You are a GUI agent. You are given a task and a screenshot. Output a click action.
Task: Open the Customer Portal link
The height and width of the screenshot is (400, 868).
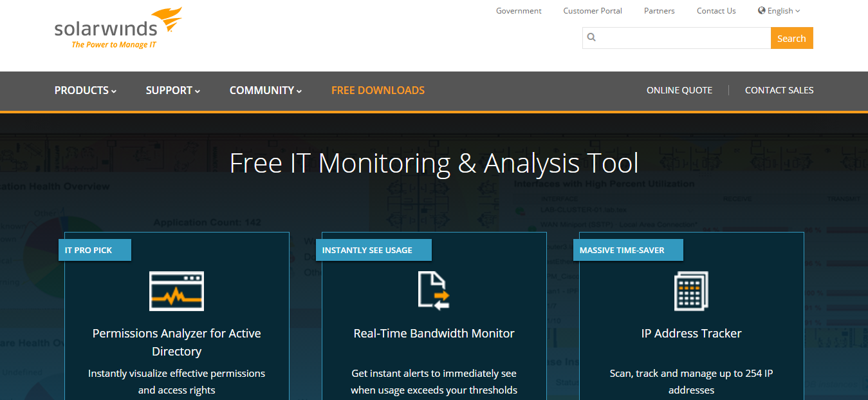593,10
